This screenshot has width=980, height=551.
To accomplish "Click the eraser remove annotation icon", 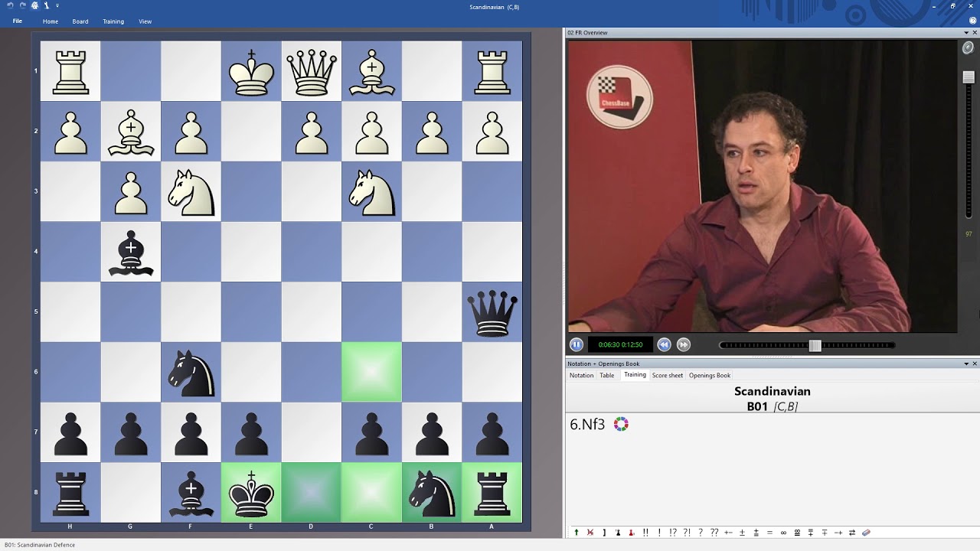I will (866, 533).
